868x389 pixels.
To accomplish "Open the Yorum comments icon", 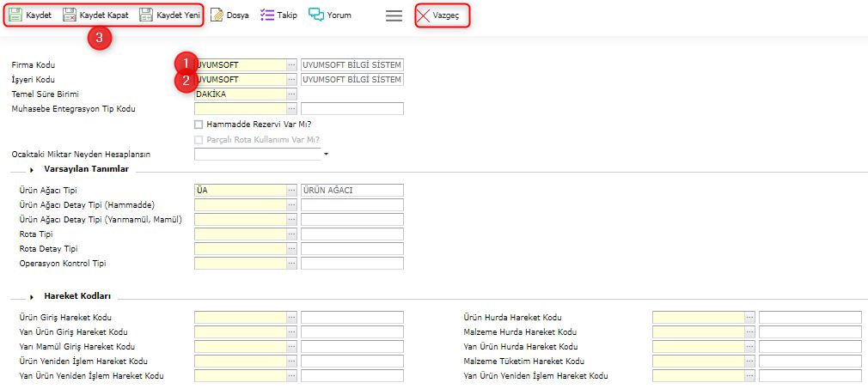I will coord(316,15).
